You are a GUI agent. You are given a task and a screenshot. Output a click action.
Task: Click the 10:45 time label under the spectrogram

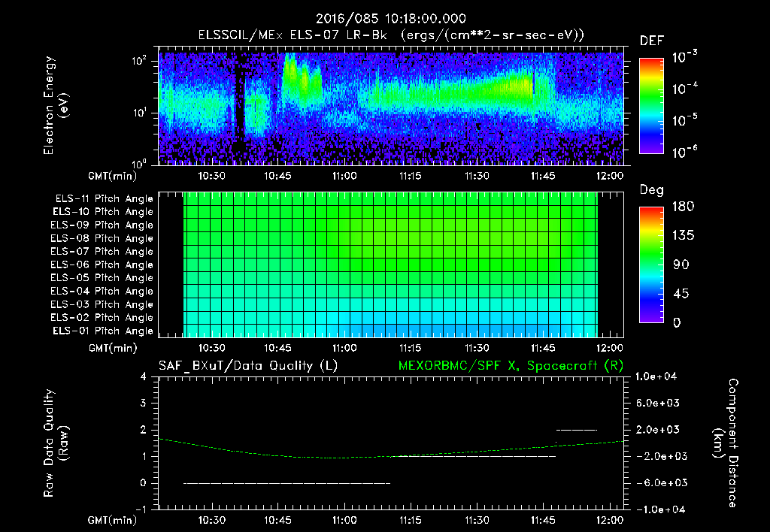click(278, 176)
